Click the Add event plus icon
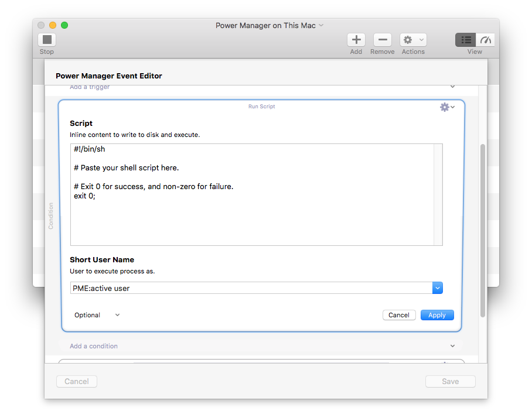 click(x=356, y=40)
